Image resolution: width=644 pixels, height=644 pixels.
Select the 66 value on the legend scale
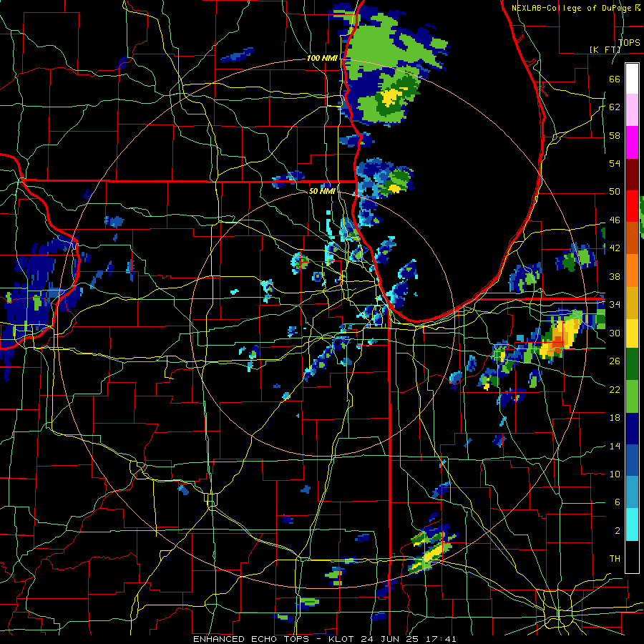[615, 79]
